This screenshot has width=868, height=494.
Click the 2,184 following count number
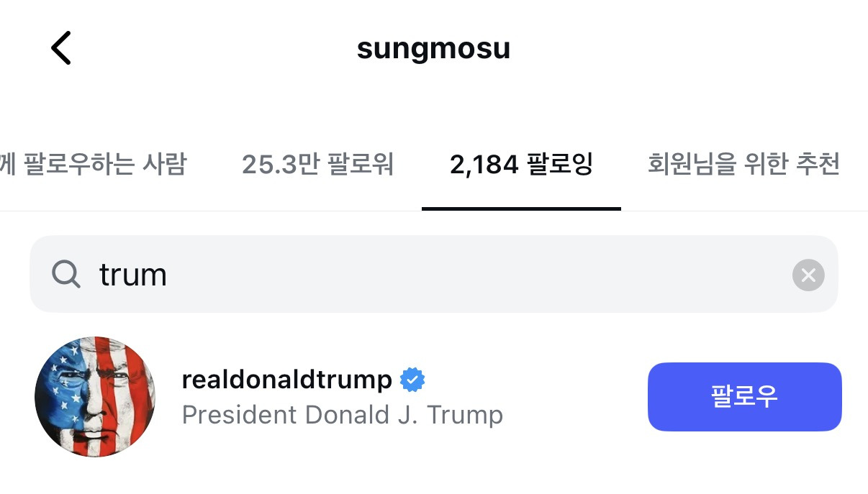(484, 165)
